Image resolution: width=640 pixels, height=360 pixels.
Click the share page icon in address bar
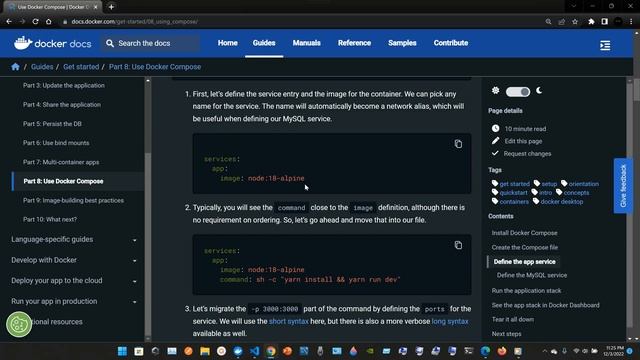pyautogui.click(x=562, y=22)
